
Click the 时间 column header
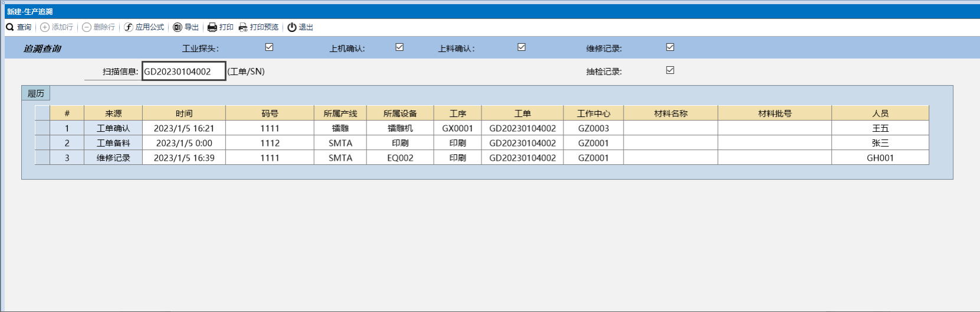click(x=184, y=113)
